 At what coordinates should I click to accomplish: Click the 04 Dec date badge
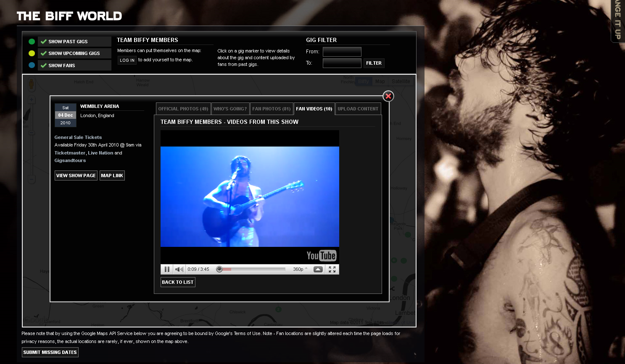[66, 115]
